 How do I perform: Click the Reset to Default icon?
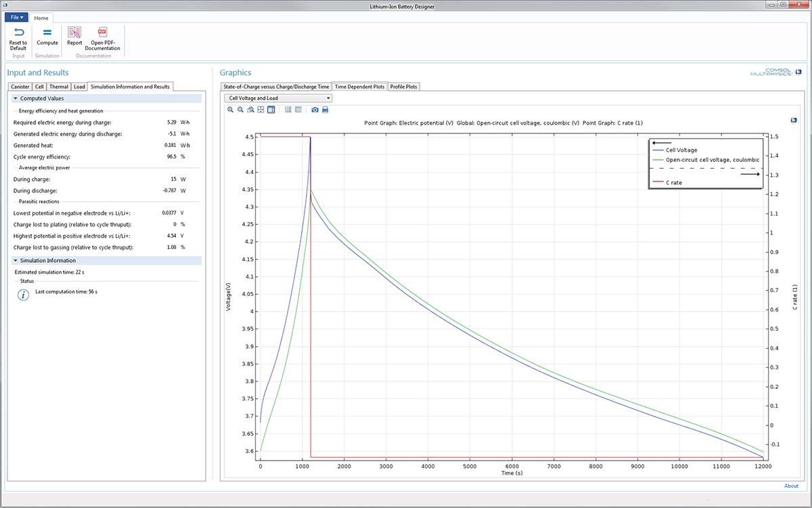coord(18,33)
